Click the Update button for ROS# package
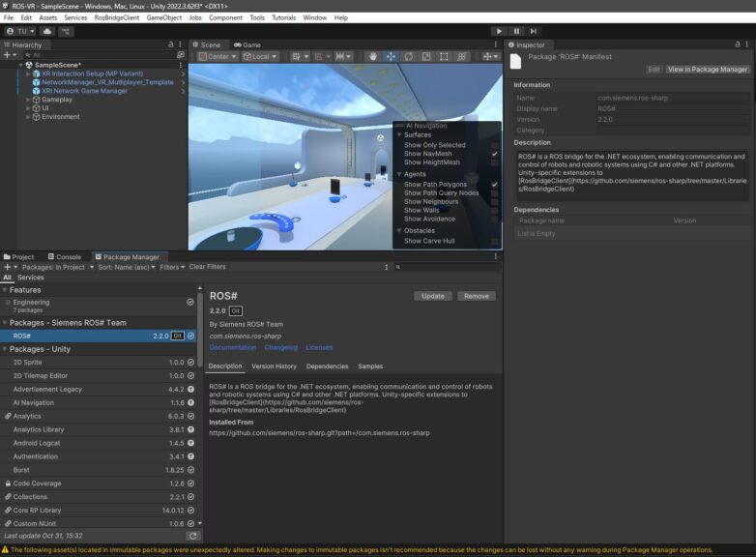Image resolution: width=756 pixels, height=557 pixels. (x=433, y=296)
